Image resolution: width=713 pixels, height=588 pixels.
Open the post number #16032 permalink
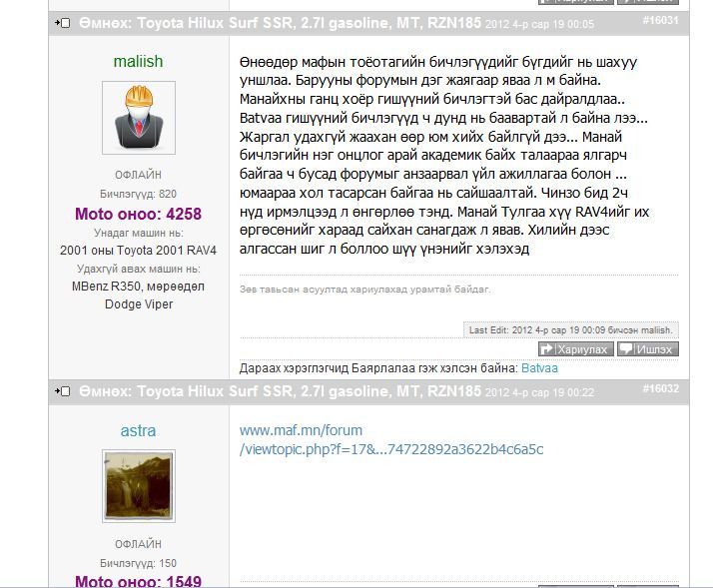661,388
